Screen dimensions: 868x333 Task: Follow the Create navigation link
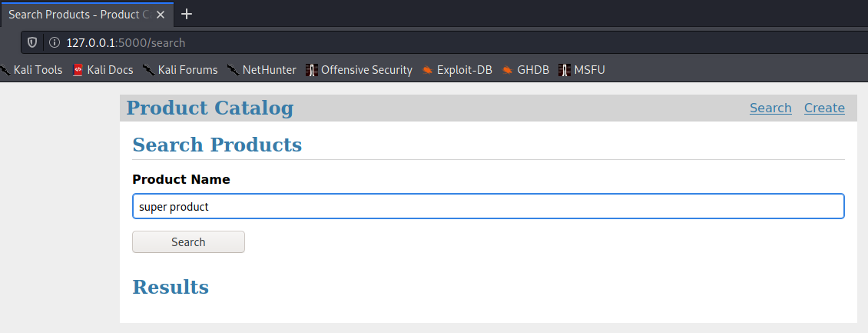tap(824, 108)
